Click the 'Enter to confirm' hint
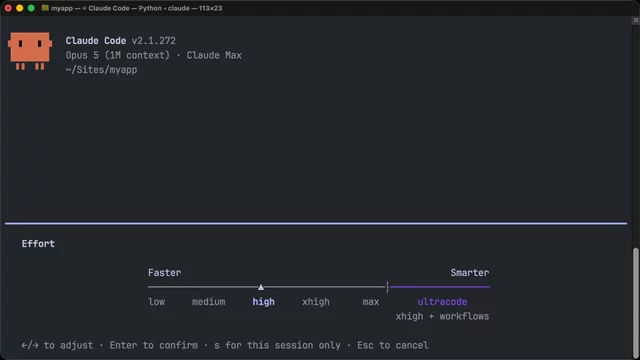Viewport: 640px width, 360px height. click(153, 345)
